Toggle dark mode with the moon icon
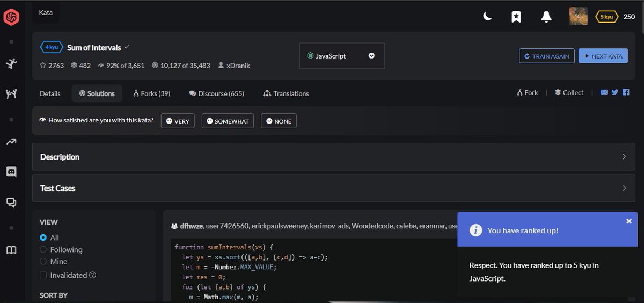This screenshot has height=303, width=644. (x=487, y=17)
